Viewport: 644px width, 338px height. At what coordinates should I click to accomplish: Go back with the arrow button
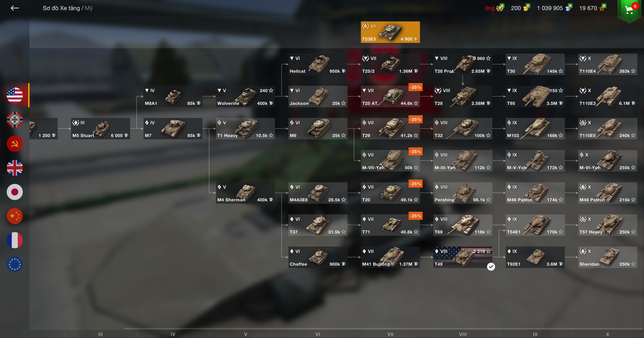[x=15, y=8]
